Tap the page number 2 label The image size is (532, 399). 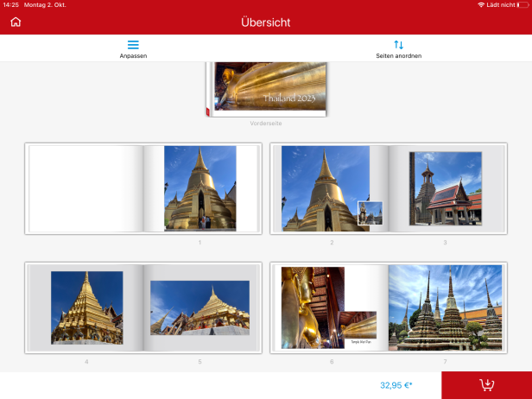point(332,242)
